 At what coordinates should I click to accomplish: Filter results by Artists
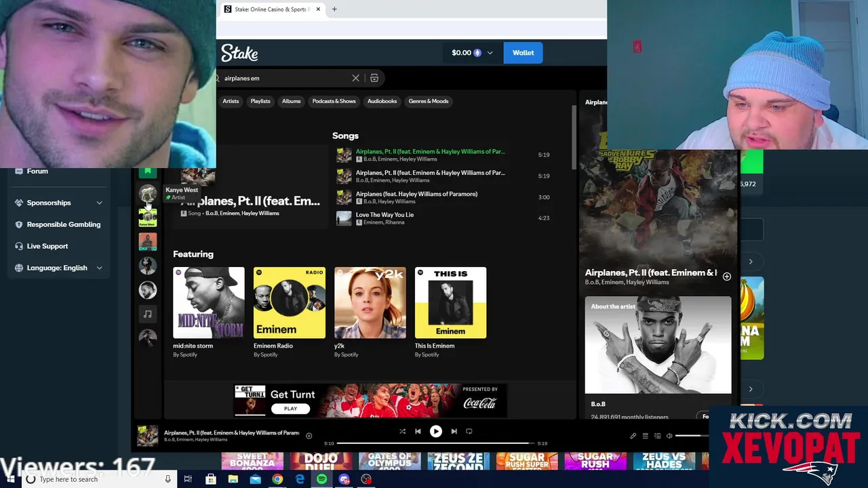231,101
